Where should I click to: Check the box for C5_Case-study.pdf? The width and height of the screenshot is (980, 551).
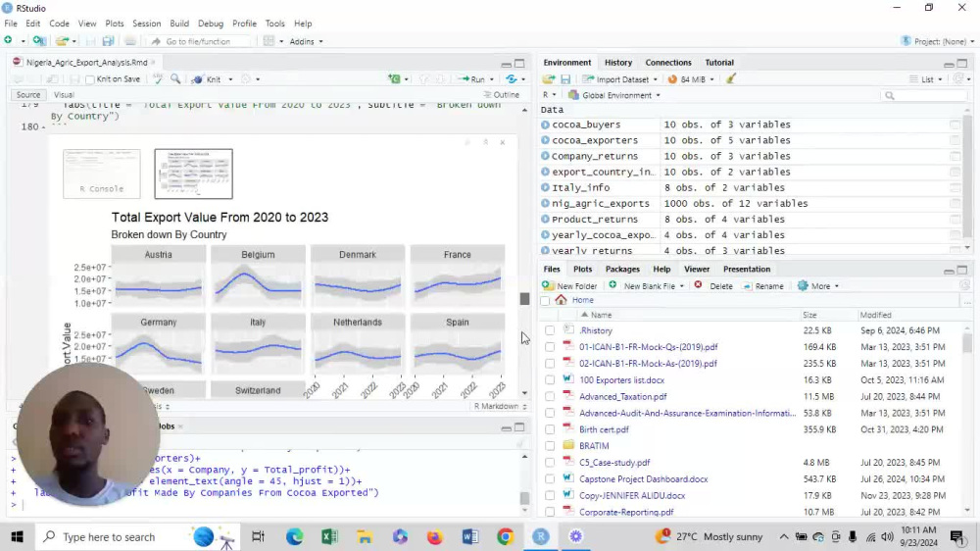click(x=550, y=463)
